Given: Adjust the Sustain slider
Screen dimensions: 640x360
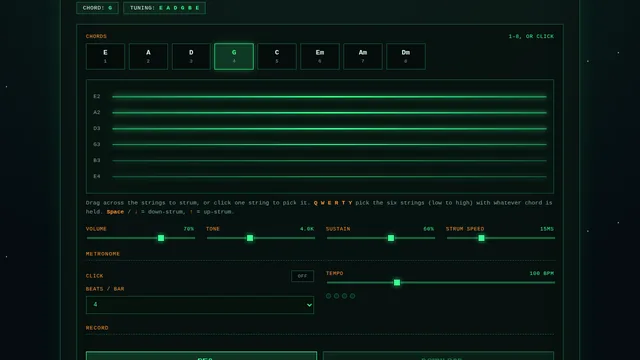Looking at the screenshot, I should tap(380, 238).
